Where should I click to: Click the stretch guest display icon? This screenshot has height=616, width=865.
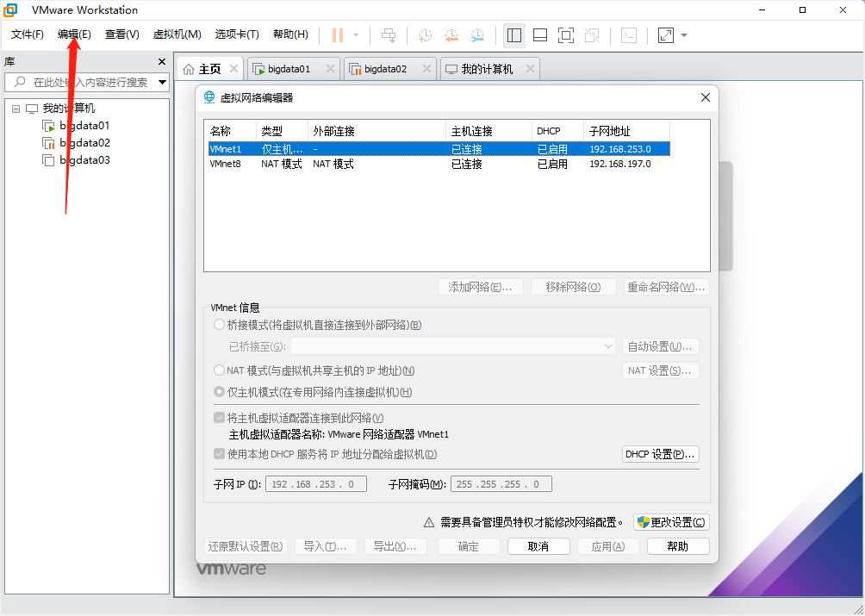[666, 35]
